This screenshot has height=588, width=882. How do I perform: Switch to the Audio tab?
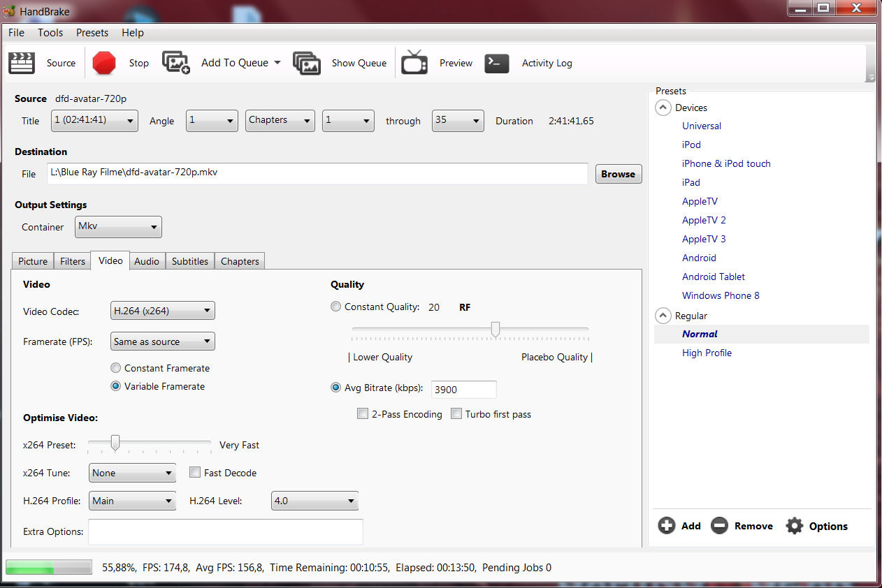pyautogui.click(x=147, y=261)
